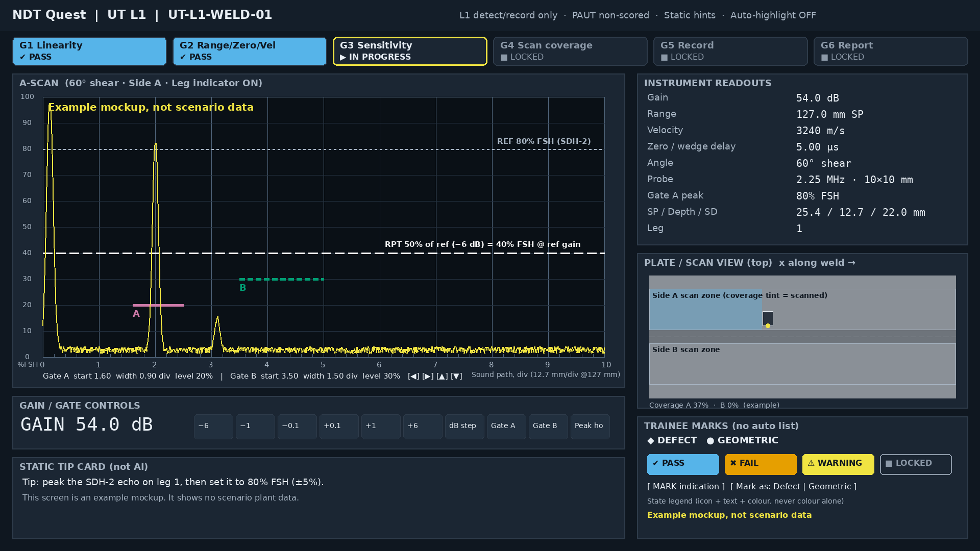Click the Side B scan zone
The width and height of the screenshot is (980, 551).
click(x=802, y=364)
